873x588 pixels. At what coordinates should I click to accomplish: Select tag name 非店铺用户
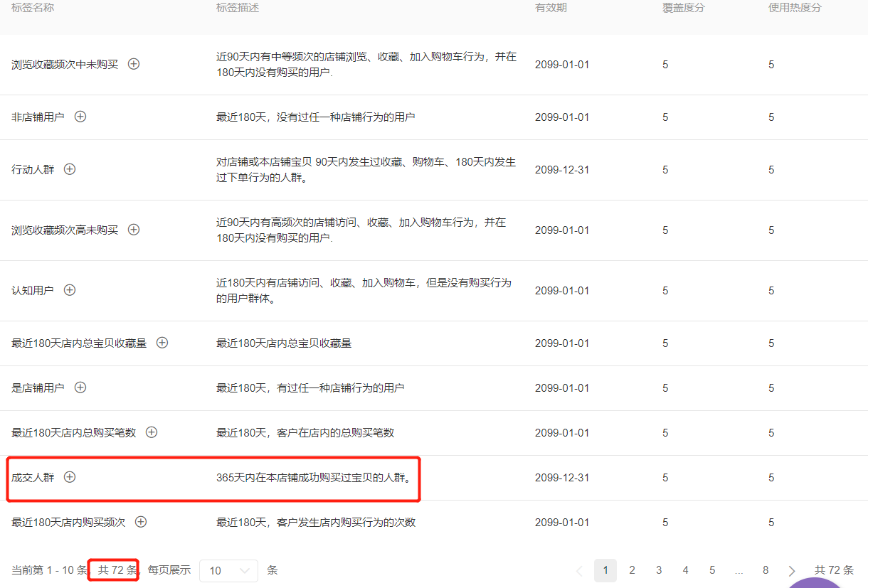[38, 117]
